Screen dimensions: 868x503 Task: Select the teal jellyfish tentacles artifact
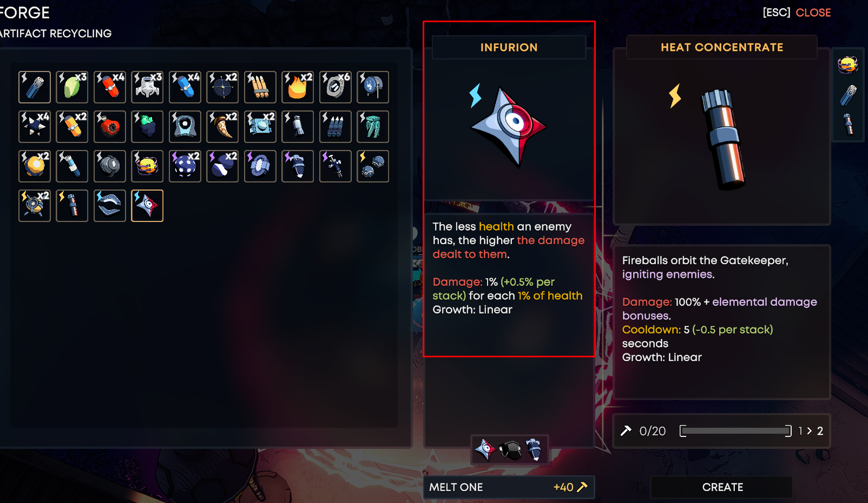click(373, 127)
